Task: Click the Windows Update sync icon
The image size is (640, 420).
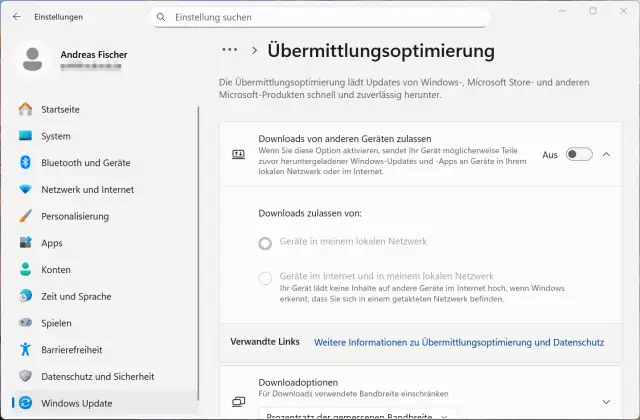Action: click(25, 403)
